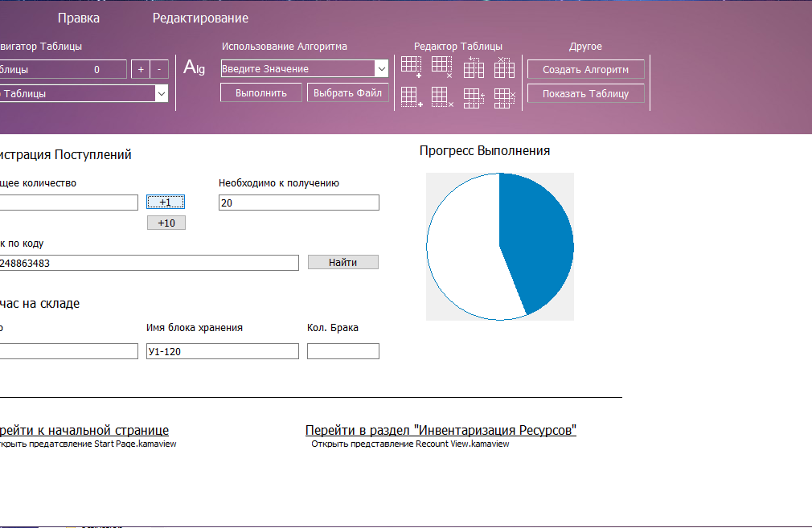Expand the Таблицы dropdown in navigator
Screen dimensions: 812x528
[162, 94]
